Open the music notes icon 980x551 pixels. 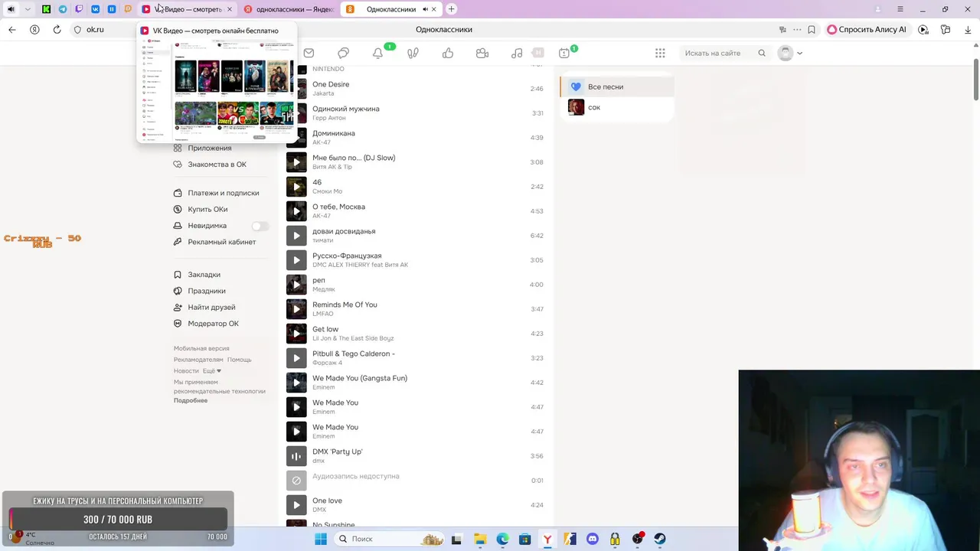tap(517, 53)
